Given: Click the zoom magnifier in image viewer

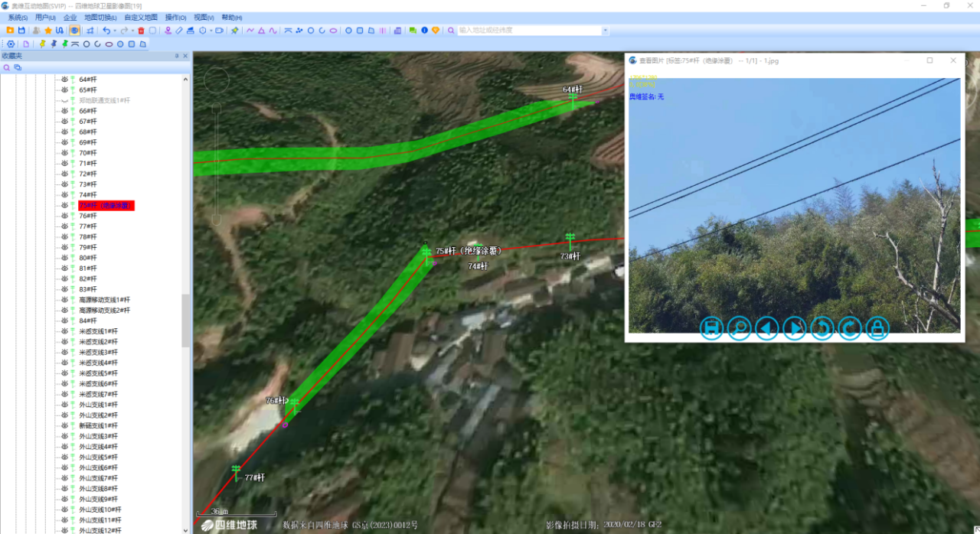Looking at the screenshot, I should (x=739, y=328).
